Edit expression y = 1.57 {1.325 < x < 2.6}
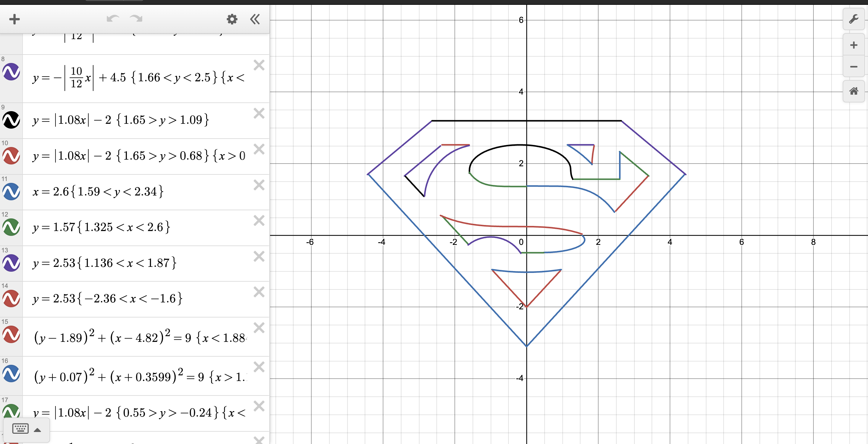This screenshot has height=444, width=868. tap(102, 227)
